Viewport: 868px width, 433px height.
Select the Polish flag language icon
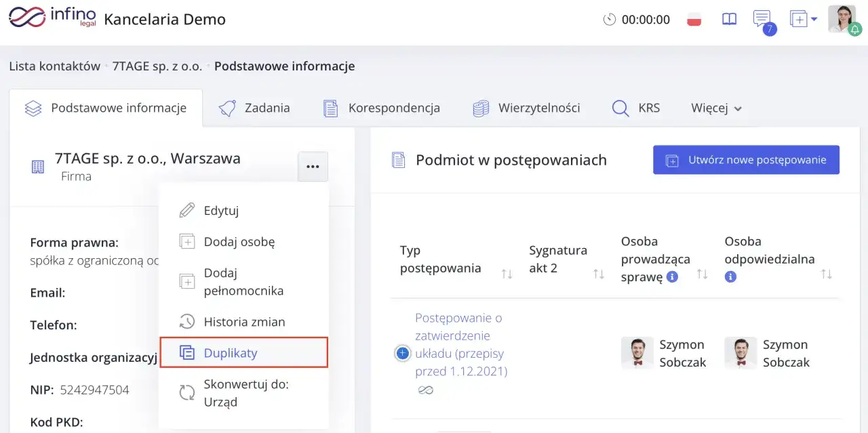[694, 20]
